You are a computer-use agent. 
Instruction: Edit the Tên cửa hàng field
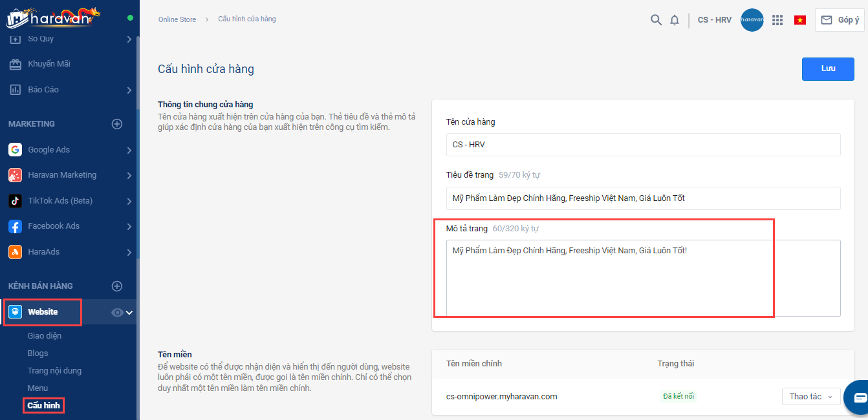click(643, 145)
